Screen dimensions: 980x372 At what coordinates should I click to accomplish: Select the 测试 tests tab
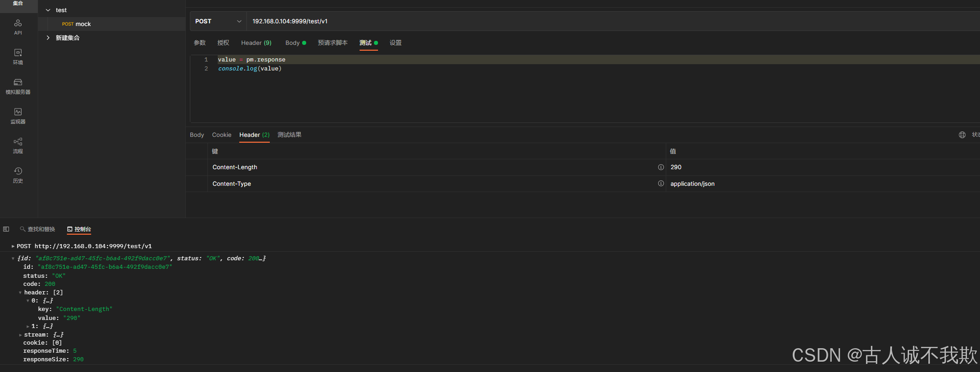coord(369,43)
